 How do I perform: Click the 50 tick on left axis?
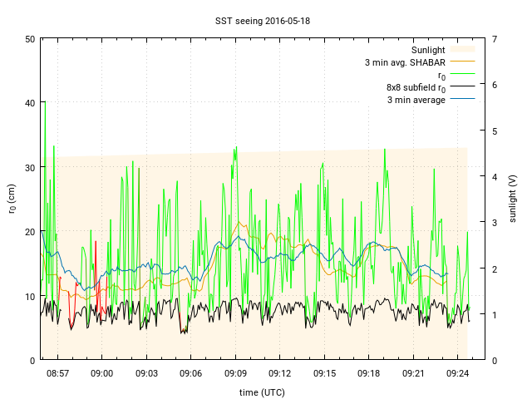click(29, 39)
